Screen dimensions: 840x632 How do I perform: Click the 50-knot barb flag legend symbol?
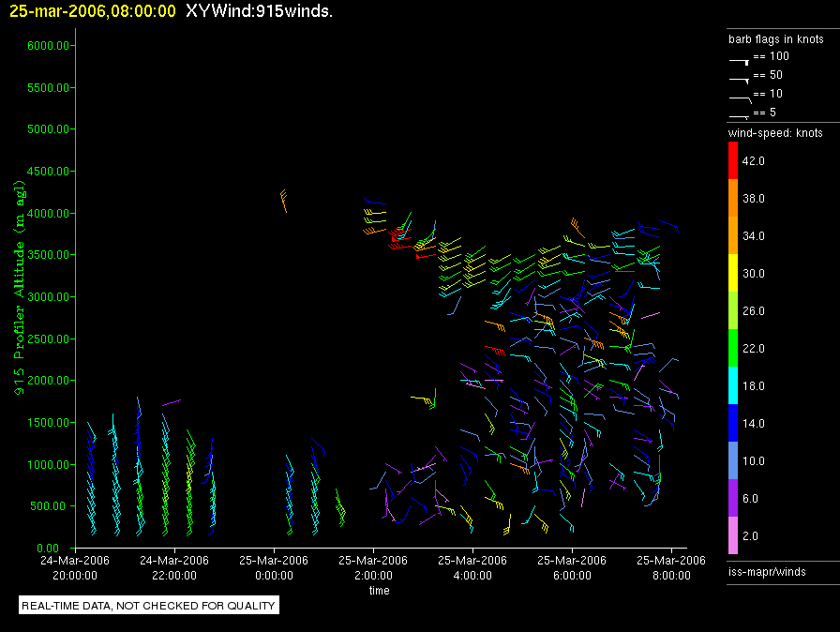740,79
